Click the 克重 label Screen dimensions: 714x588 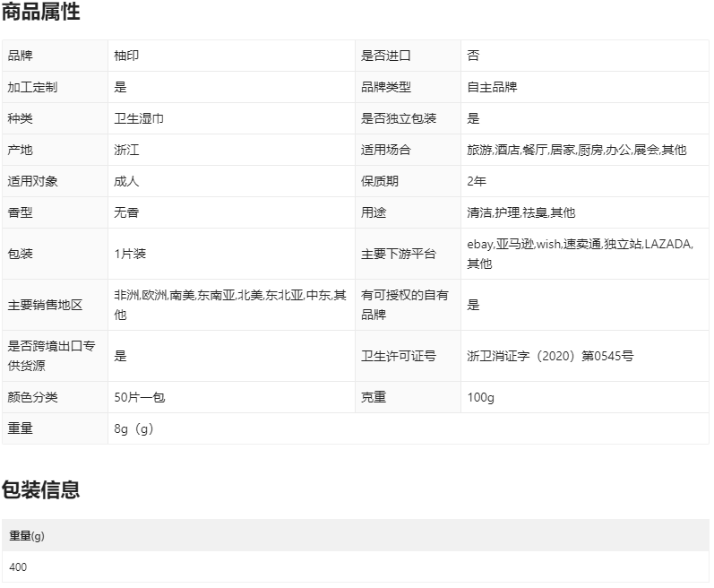[374, 397]
